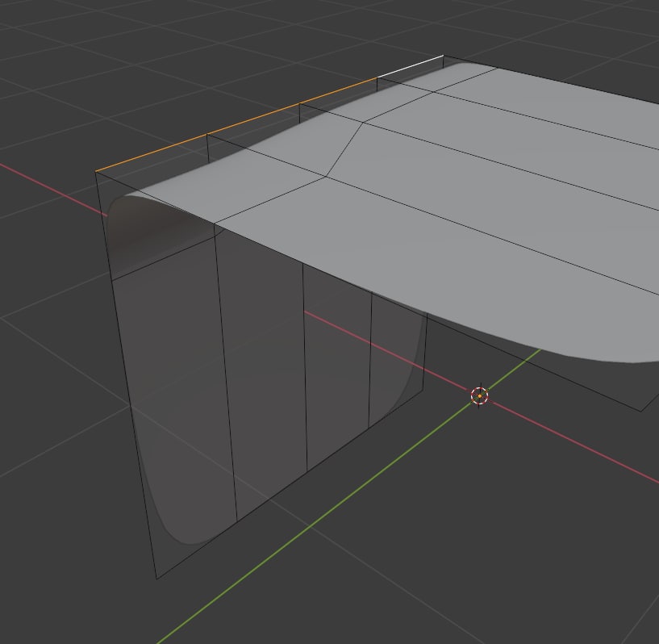Click the 3D cursor at the axes intersection
Screen dimensions: 659x644
[x=480, y=395]
